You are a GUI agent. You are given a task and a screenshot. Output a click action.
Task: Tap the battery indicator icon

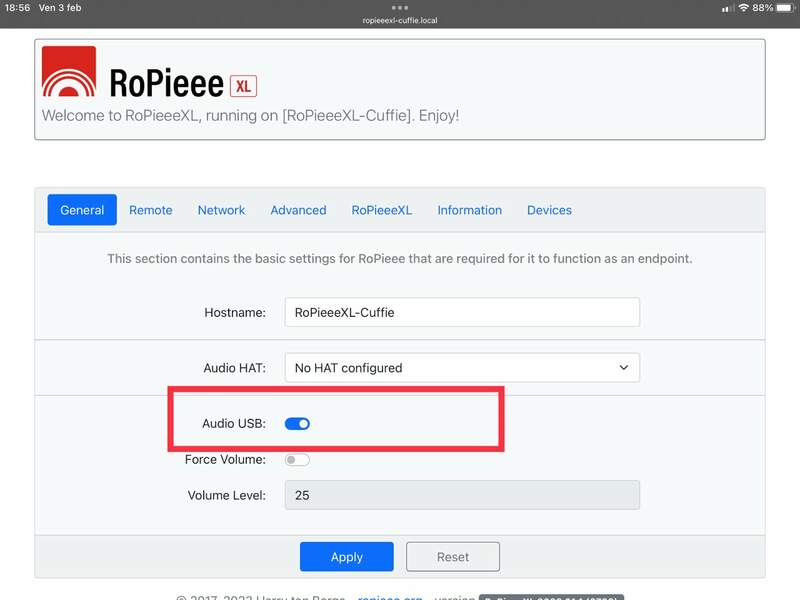point(784,8)
